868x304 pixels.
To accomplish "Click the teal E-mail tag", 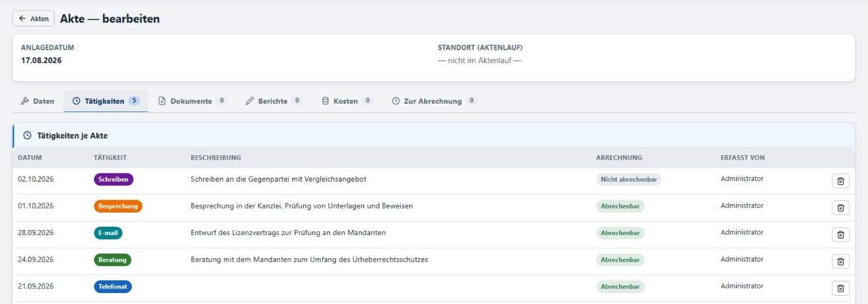I will point(108,233).
